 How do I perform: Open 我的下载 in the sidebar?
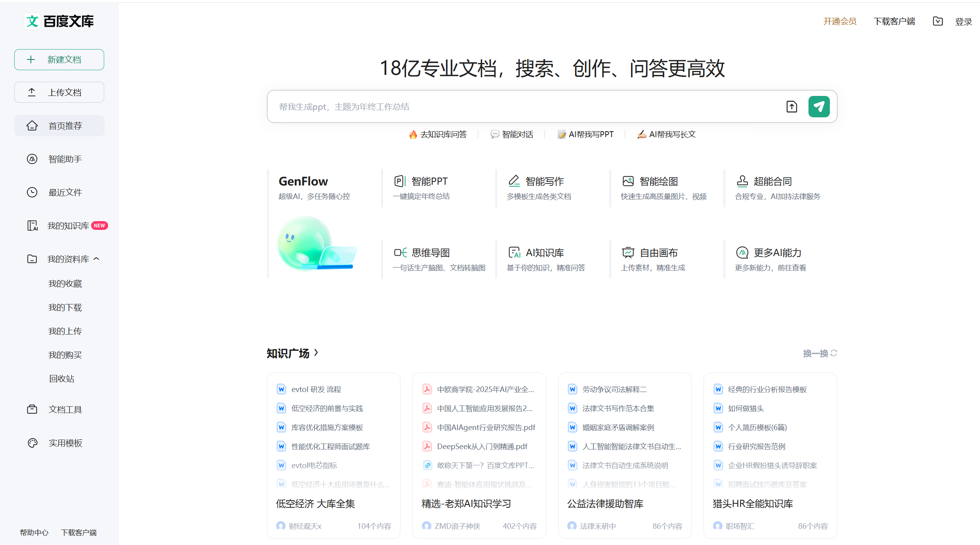point(65,307)
